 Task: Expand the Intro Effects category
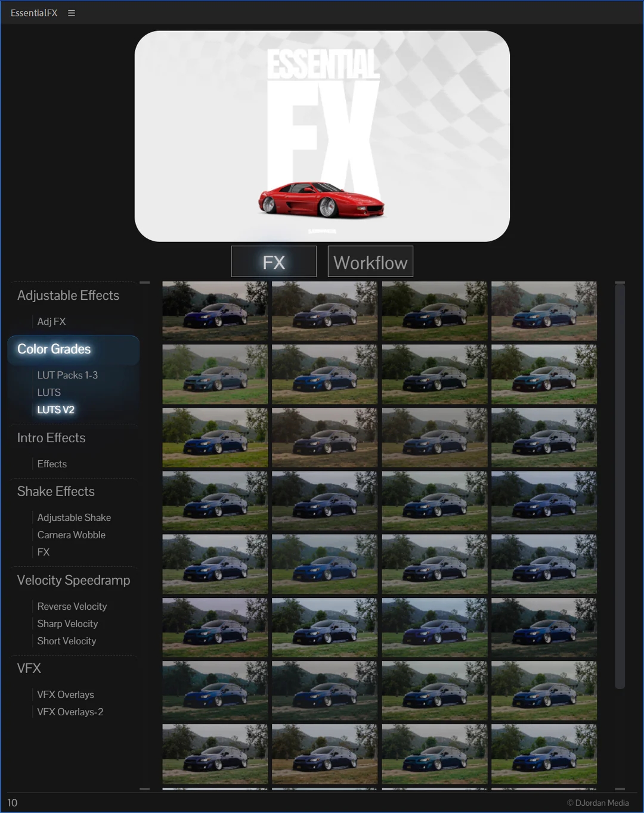click(x=51, y=438)
